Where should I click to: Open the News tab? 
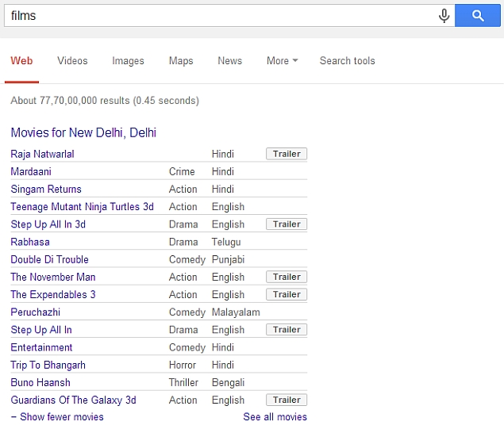[x=230, y=61]
